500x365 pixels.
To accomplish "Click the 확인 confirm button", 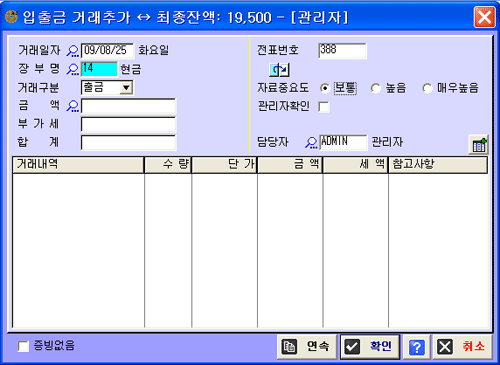I will 370,347.
